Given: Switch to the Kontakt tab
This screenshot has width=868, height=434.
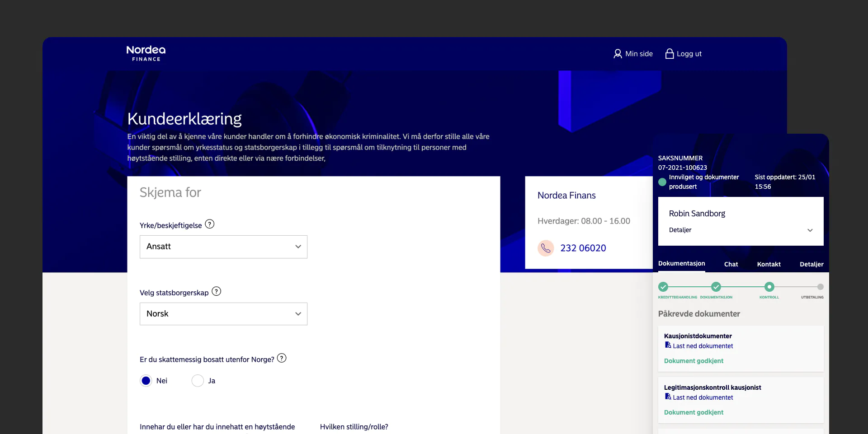Looking at the screenshot, I should tap(769, 264).
